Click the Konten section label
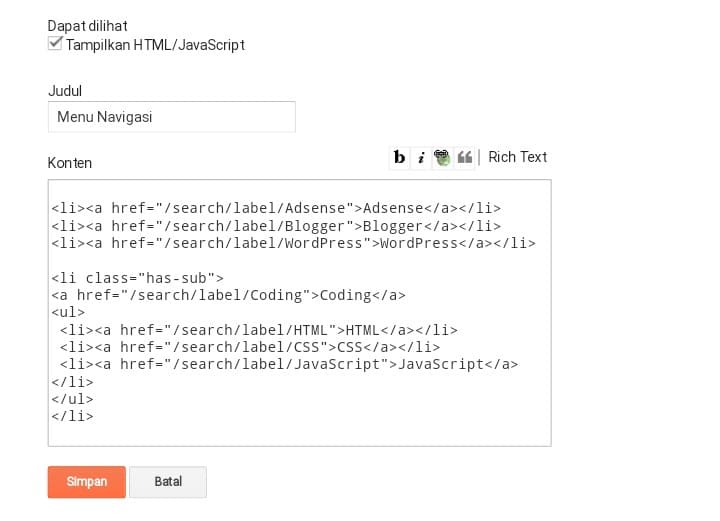 (70, 163)
